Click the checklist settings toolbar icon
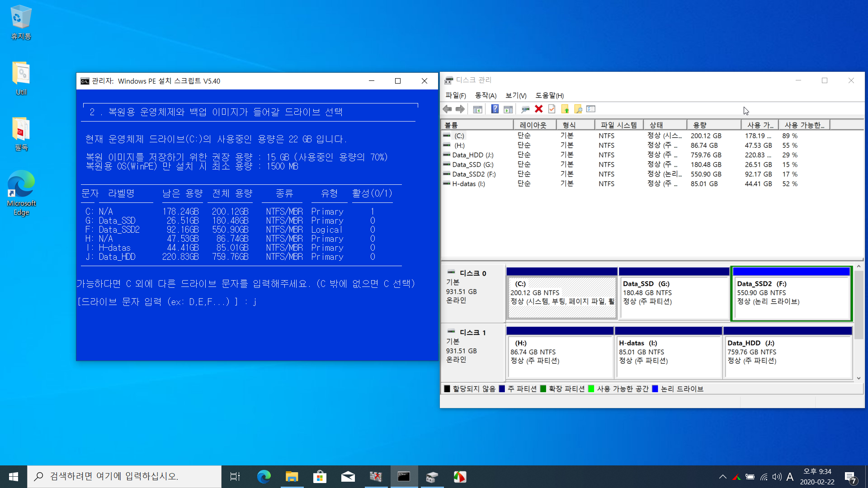Viewport: 868px width, 488px height. click(x=591, y=109)
